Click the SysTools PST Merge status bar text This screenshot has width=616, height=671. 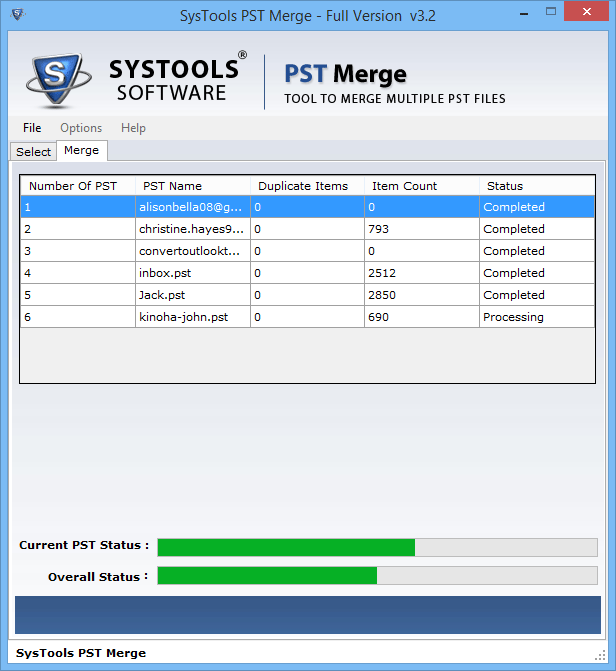point(81,653)
